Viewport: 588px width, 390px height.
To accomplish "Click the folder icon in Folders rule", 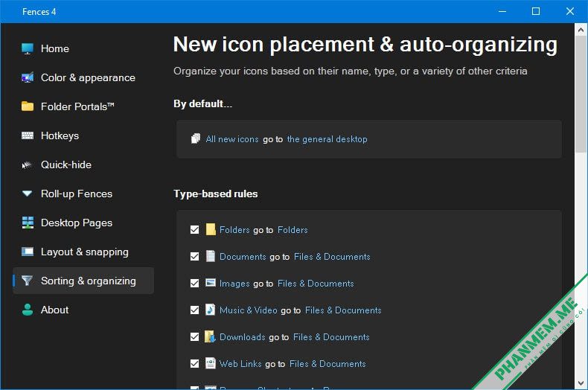I will click(x=211, y=229).
